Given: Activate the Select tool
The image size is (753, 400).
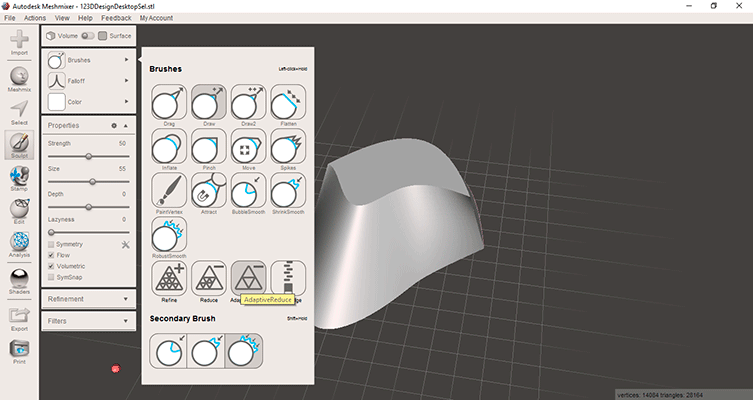Looking at the screenshot, I should click(x=19, y=112).
